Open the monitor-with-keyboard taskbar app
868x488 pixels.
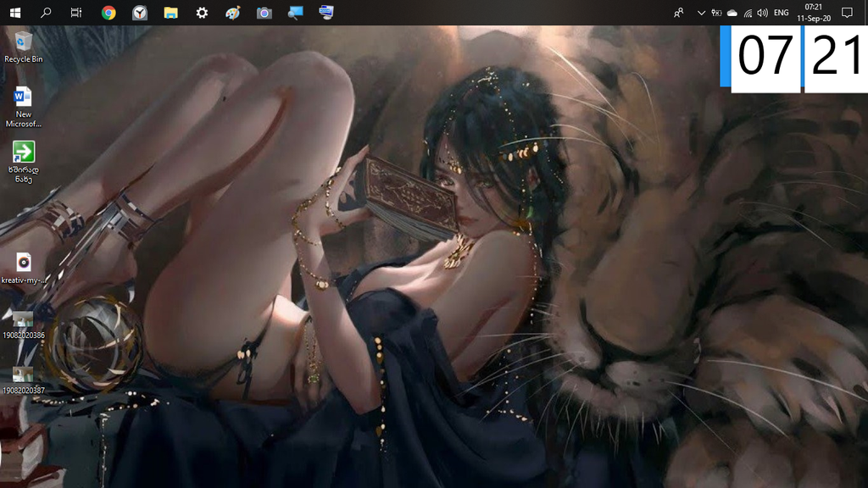click(x=326, y=12)
